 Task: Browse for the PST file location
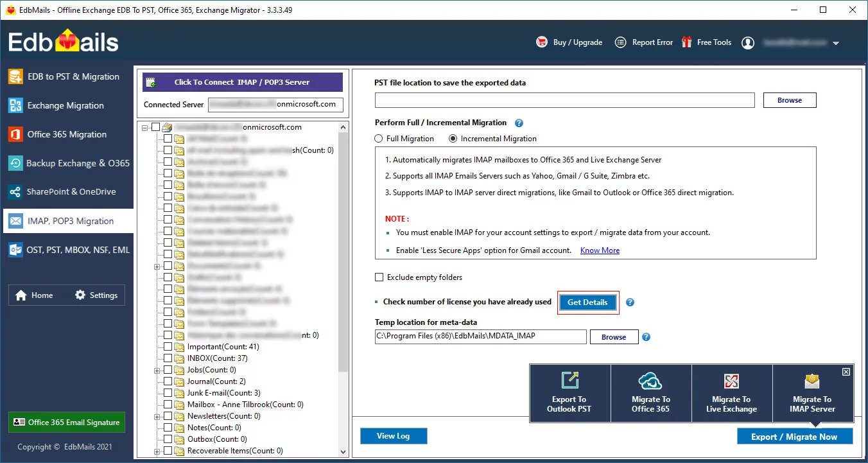point(790,100)
